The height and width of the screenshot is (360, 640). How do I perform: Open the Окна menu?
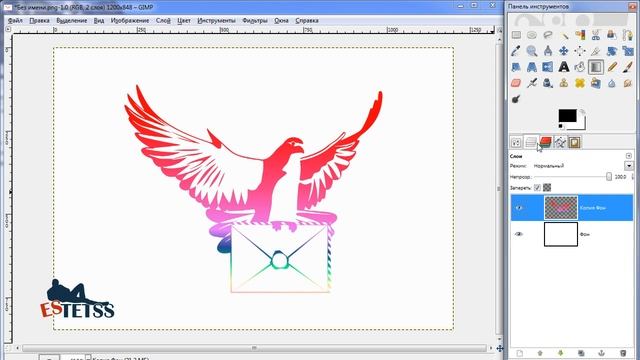coord(281,20)
